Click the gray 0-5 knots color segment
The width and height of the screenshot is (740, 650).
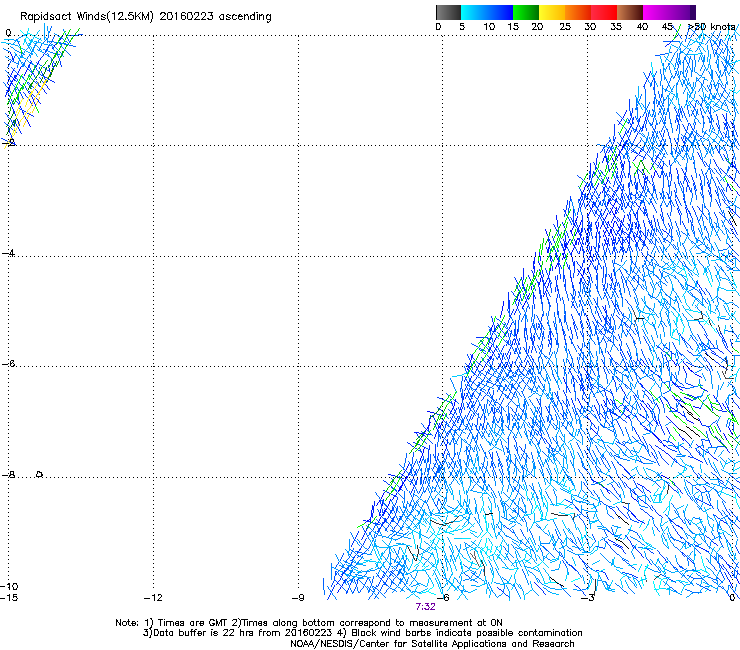coord(448,12)
